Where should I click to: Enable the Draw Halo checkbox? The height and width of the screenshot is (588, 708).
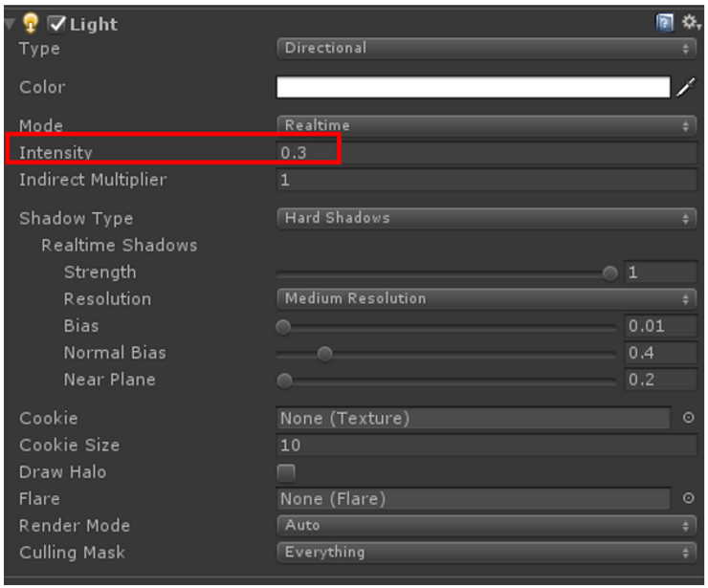coord(286,472)
